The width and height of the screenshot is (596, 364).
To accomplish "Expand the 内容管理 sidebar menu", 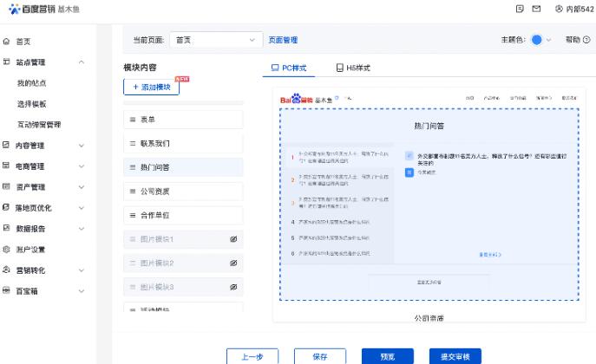I will coord(82,146).
